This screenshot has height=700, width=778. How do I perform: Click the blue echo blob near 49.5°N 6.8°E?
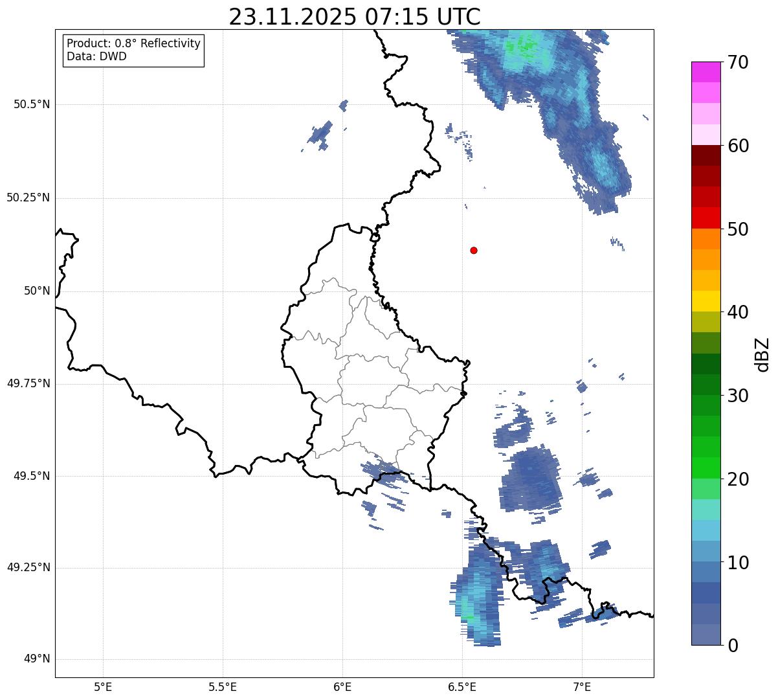click(531, 479)
